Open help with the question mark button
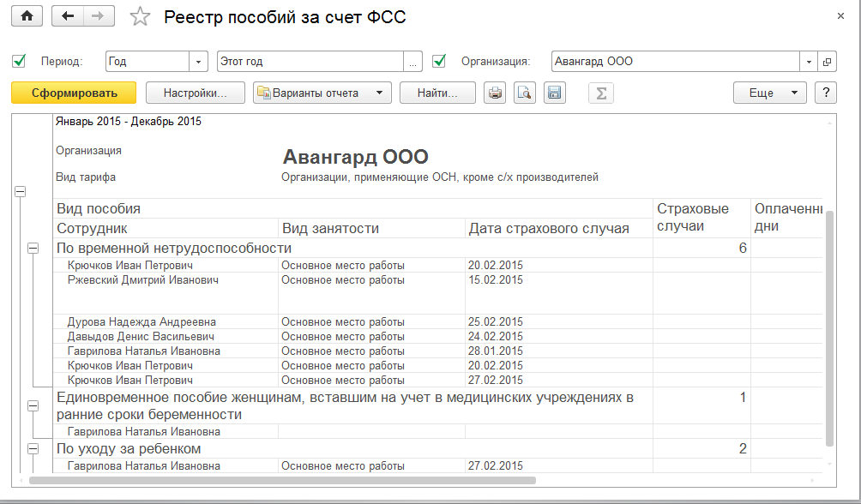861x504 pixels. click(825, 93)
